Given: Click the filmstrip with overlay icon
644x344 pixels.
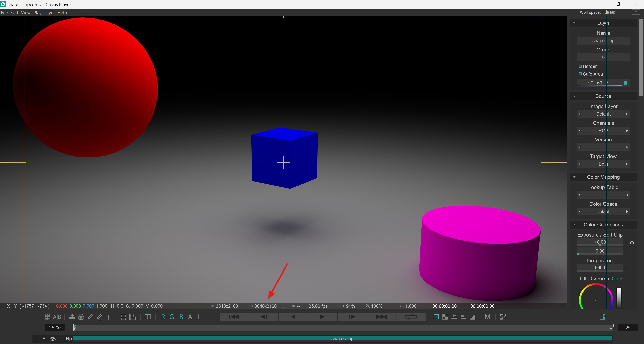Looking at the screenshot, I should (132, 317).
